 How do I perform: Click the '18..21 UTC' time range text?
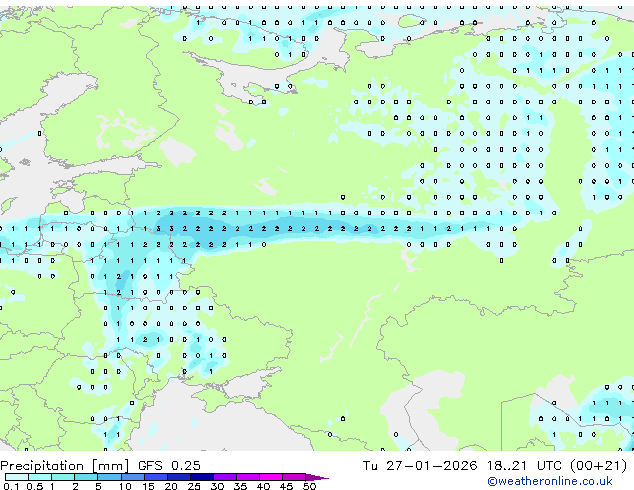(524, 465)
